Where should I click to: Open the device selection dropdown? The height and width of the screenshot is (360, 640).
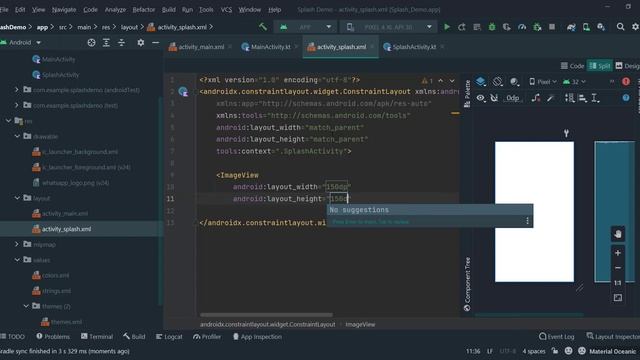[389, 27]
